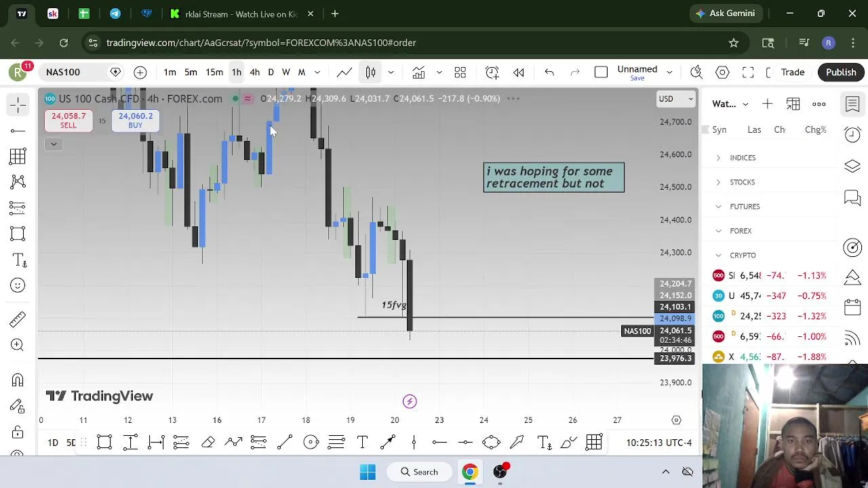Viewport: 868px width, 488px height.
Task: Open the chats panel in right sidebar
Action: 852,198
